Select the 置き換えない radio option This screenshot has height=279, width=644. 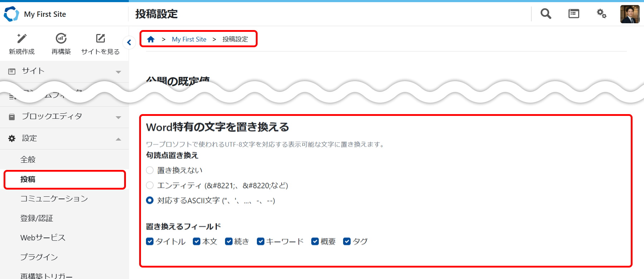150,170
